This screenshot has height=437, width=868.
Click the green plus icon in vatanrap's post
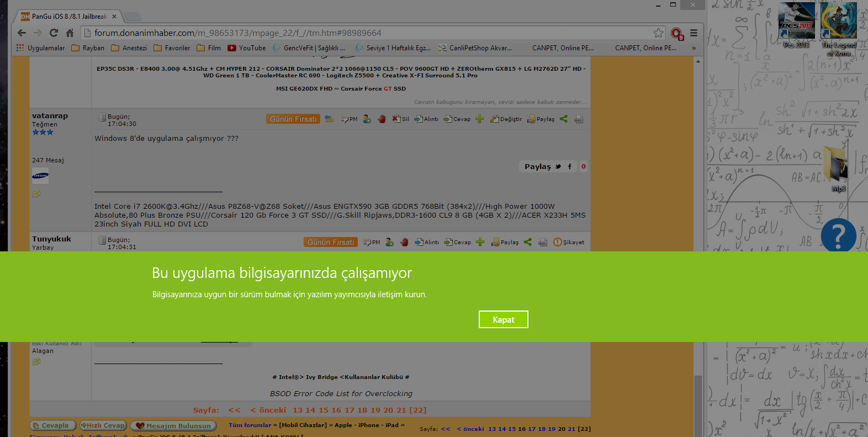pos(479,119)
